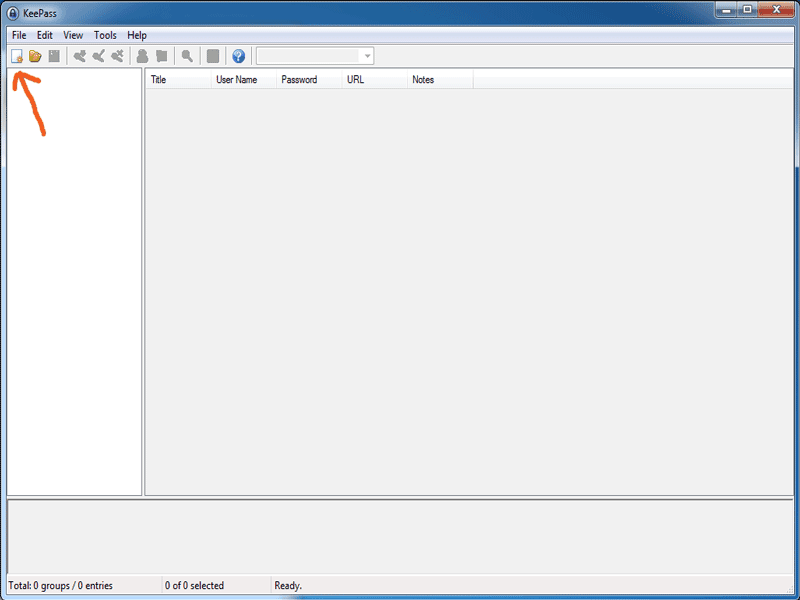Image resolution: width=800 pixels, height=600 pixels.
Task: Click the Copy Password toolbar icon
Action: pos(162,57)
